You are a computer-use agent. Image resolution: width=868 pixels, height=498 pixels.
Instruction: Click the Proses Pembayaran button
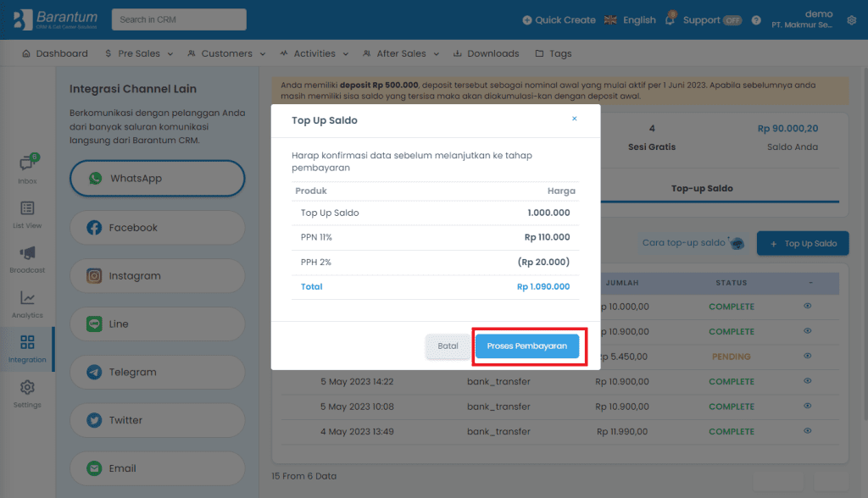click(x=529, y=346)
